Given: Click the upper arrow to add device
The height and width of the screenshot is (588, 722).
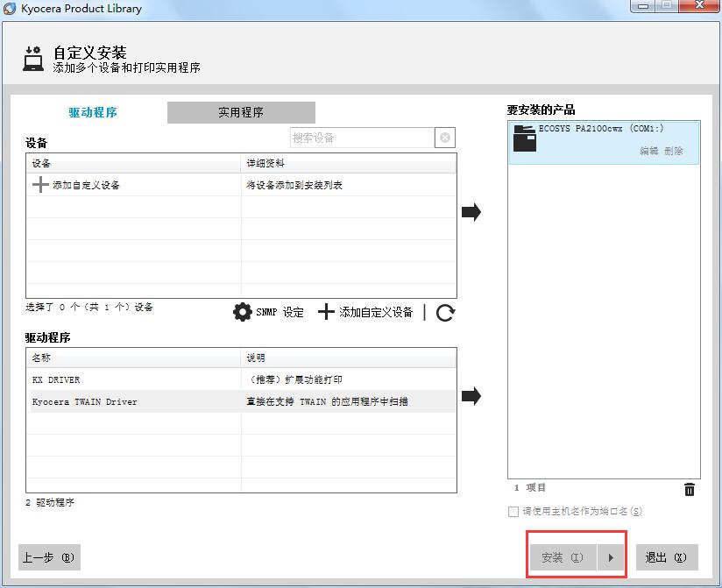Looking at the screenshot, I should coord(471,212).
